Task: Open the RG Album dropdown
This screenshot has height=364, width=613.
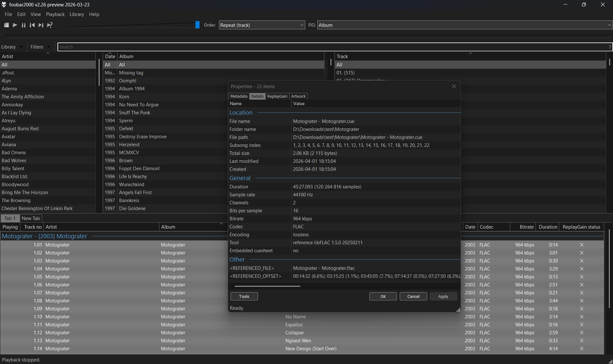Action: [x=465, y=25]
